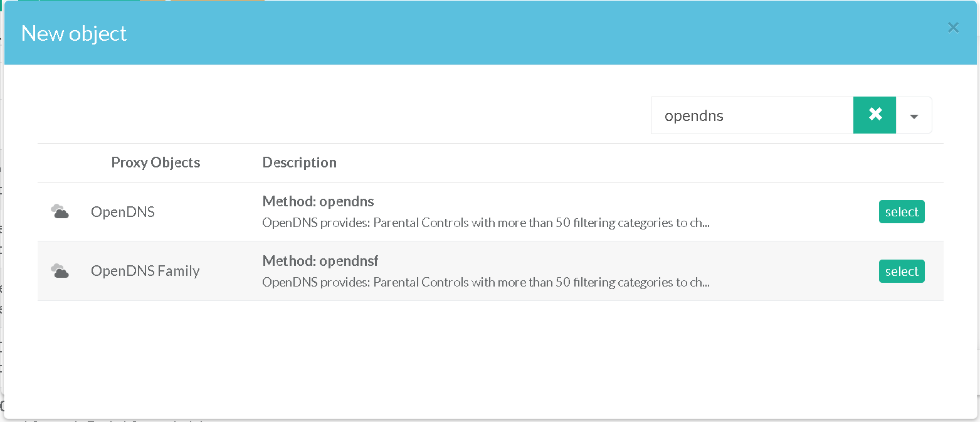The height and width of the screenshot is (422, 980).
Task: Clear the search with green X button
Action: [x=875, y=115]
